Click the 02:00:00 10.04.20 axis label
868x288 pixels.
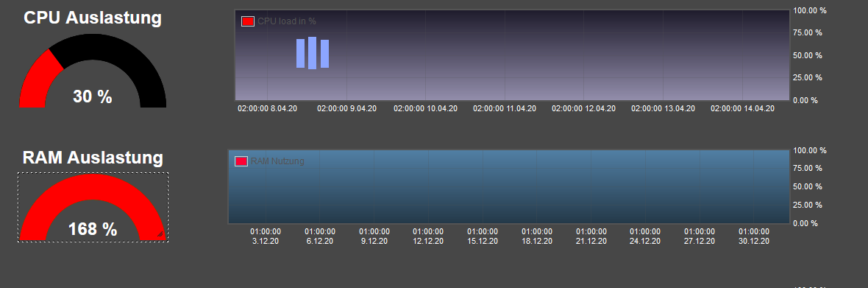426,108
